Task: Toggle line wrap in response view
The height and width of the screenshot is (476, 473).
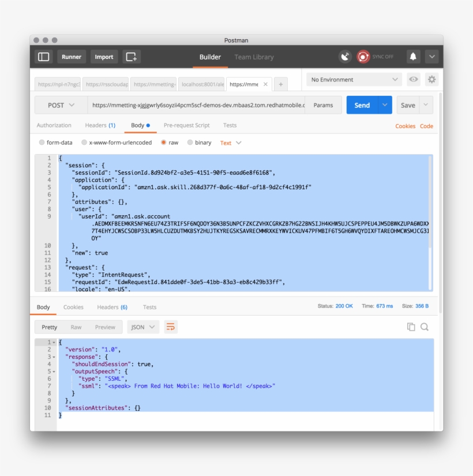Action: click(x=171, y=327)
